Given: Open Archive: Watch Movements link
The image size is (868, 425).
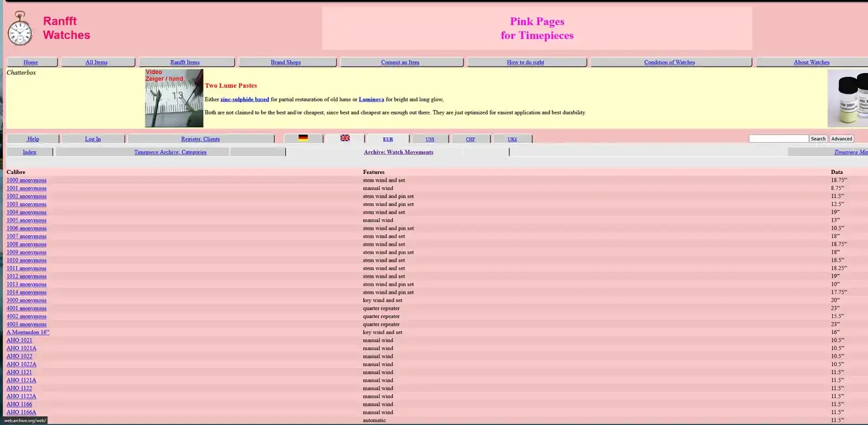Looking at the screenshot, I should tap(399, 152).
